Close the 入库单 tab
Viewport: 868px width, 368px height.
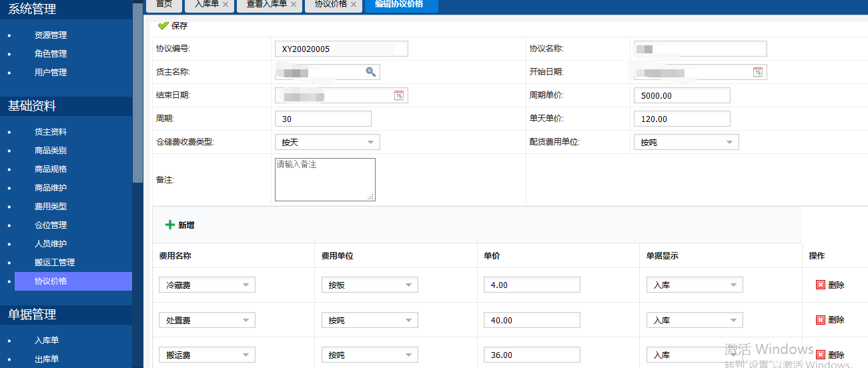point(226,5)
